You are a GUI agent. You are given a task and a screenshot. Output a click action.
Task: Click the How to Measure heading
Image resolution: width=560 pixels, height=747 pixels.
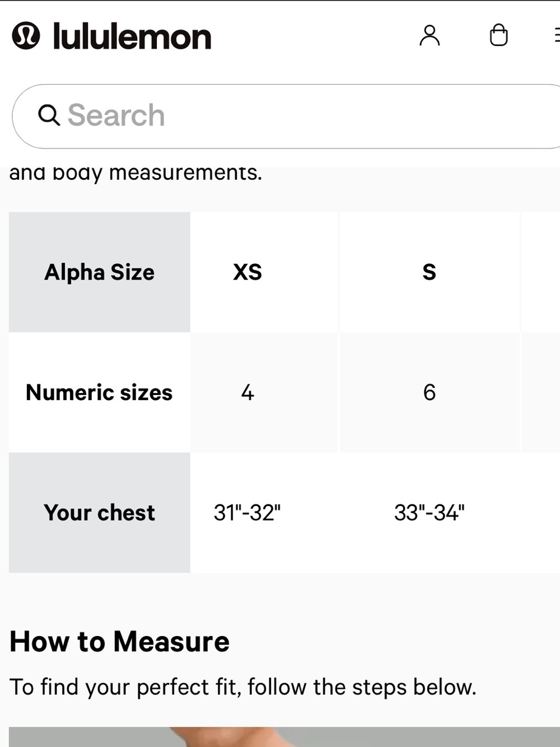click(120, 642)
